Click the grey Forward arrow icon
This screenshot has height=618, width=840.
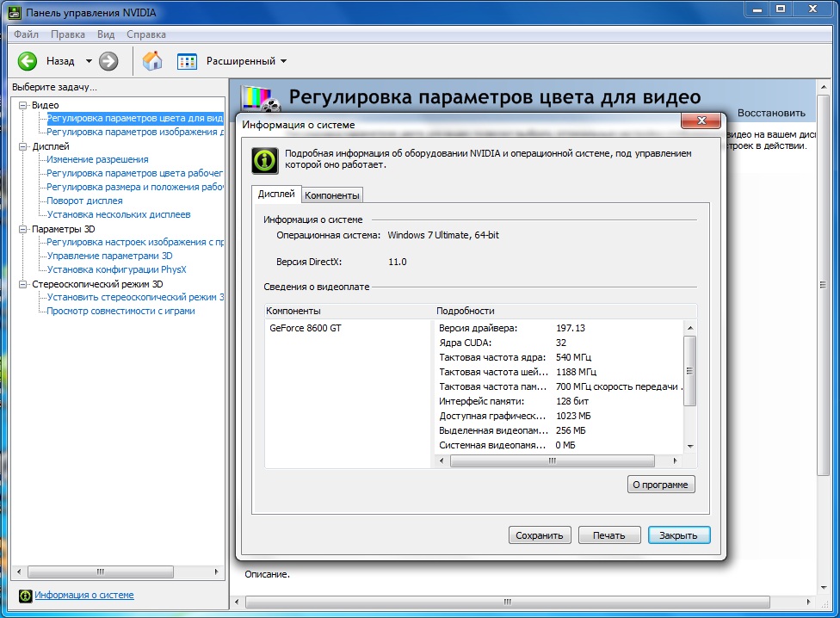(x=108, y=61)
